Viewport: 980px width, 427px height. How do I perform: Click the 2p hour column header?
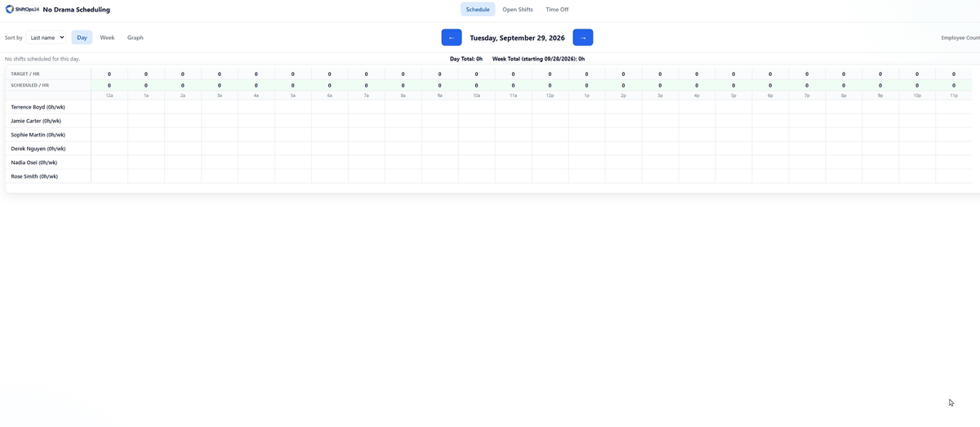click(624, 96)
